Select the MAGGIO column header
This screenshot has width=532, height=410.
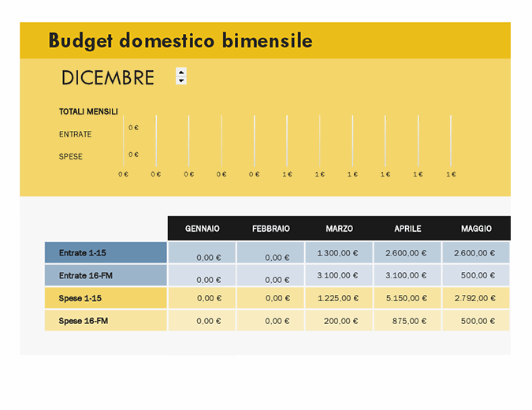click(x=476, y=229)
